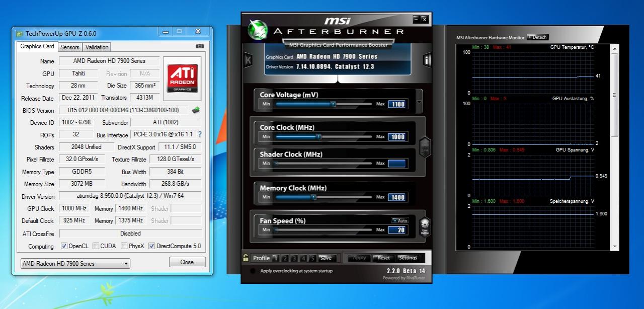Click the BIOS Version field value
The image size is (644, 309).
coord(123,110)
